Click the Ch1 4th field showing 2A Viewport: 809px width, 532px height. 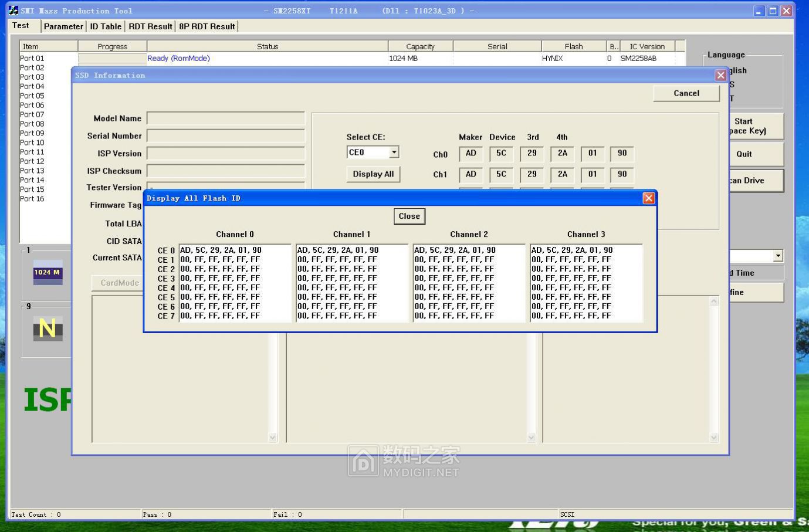point(563,175)
